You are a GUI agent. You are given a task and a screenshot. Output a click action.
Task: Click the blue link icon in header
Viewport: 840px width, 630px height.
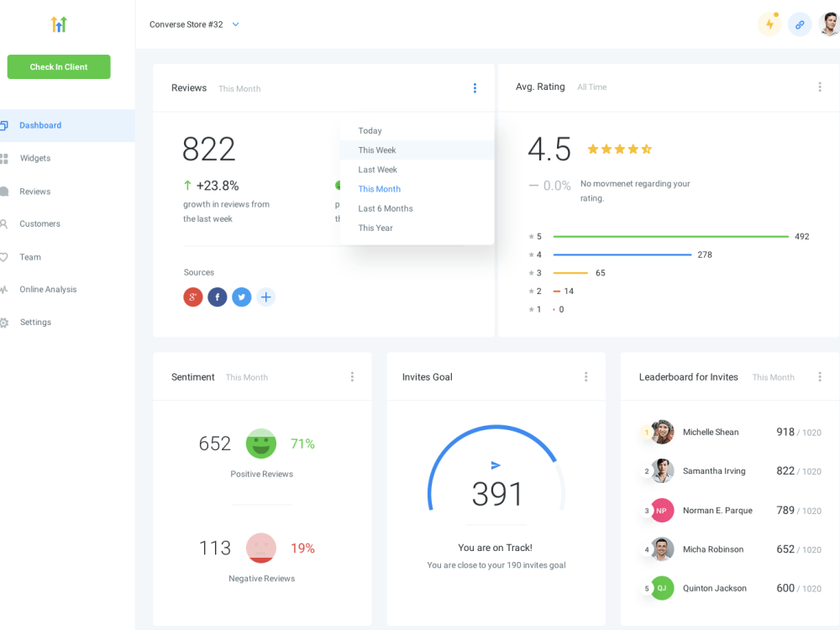point(800,24)
